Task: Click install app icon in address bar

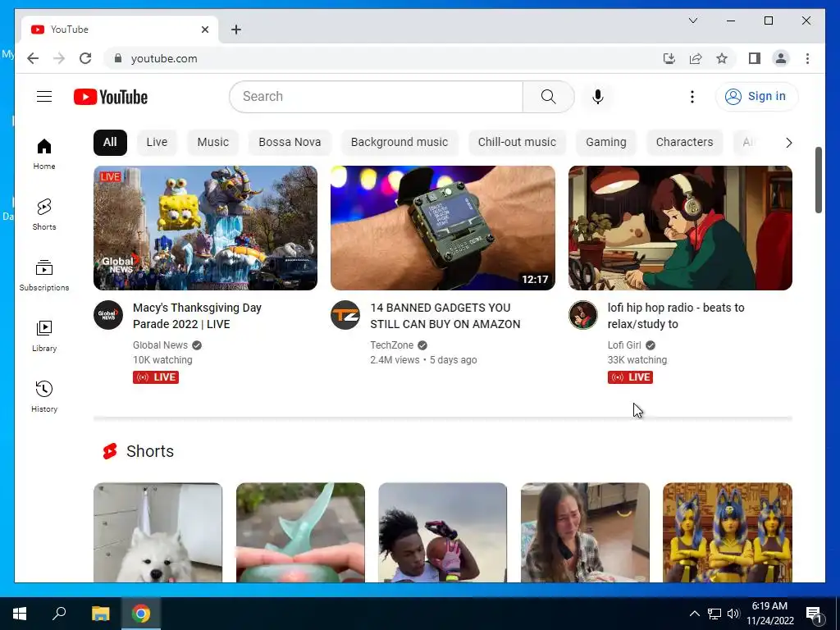Action: (669, 58)
